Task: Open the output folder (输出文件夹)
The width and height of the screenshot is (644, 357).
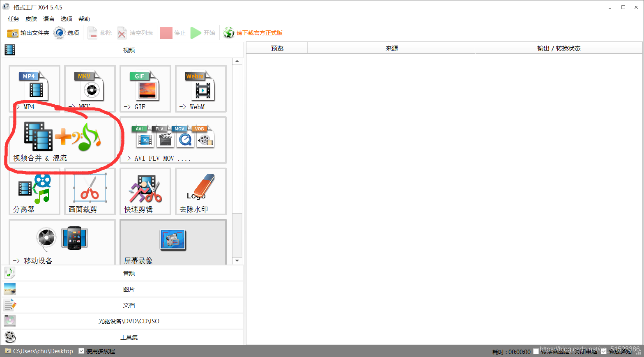Action: [28, 33]
